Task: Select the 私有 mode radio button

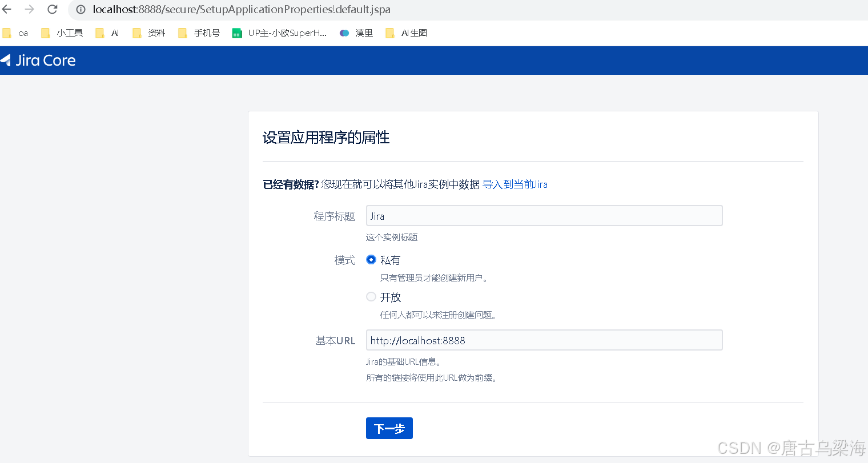Action: coord(371,260)
